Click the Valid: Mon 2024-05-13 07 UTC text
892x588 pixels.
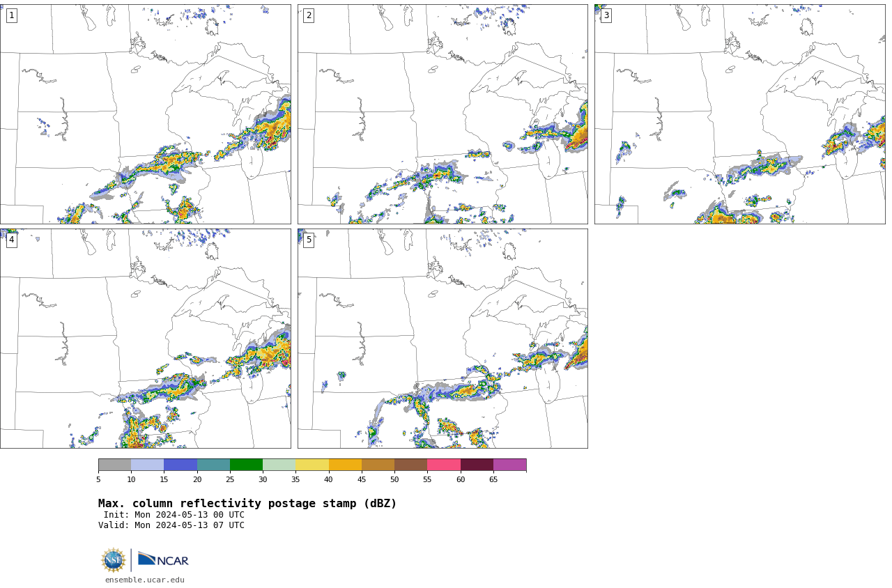tap(171, 525)
